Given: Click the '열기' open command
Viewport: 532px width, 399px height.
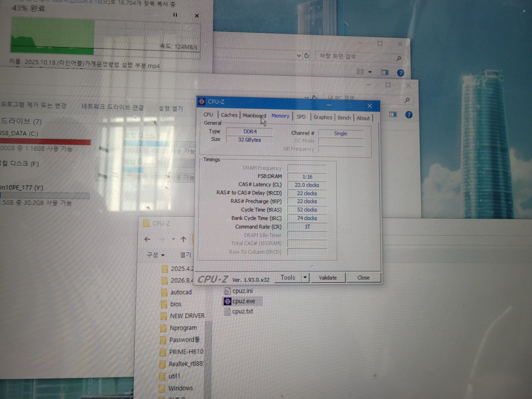Looking at the screenshot, I should click(x=185, y=255).
